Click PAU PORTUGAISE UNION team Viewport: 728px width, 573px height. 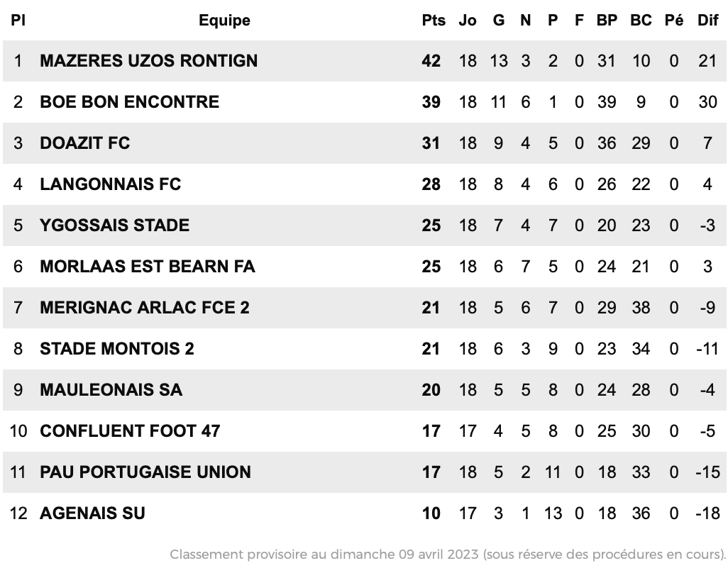[x=145, y=472]
